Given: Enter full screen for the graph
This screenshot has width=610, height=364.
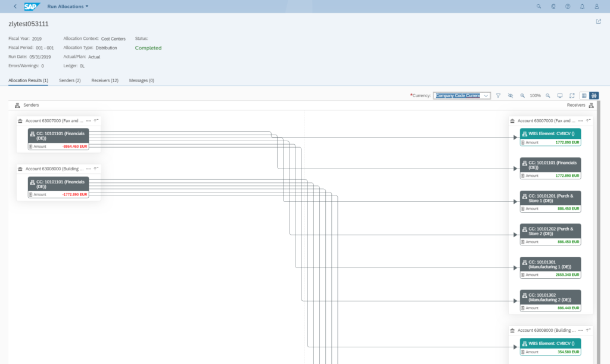Looking at the screenshot, I should (572, 95).
